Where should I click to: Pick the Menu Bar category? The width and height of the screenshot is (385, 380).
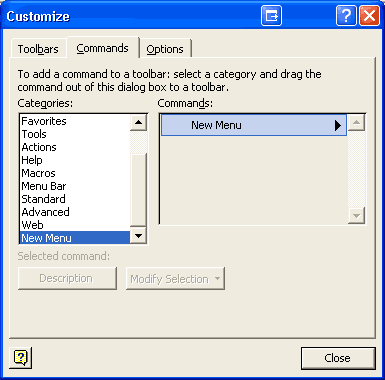point(44,186)
